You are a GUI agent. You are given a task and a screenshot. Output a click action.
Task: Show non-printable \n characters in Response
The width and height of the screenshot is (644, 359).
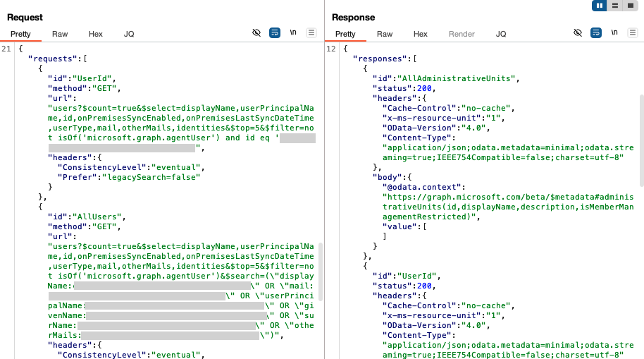614,33
